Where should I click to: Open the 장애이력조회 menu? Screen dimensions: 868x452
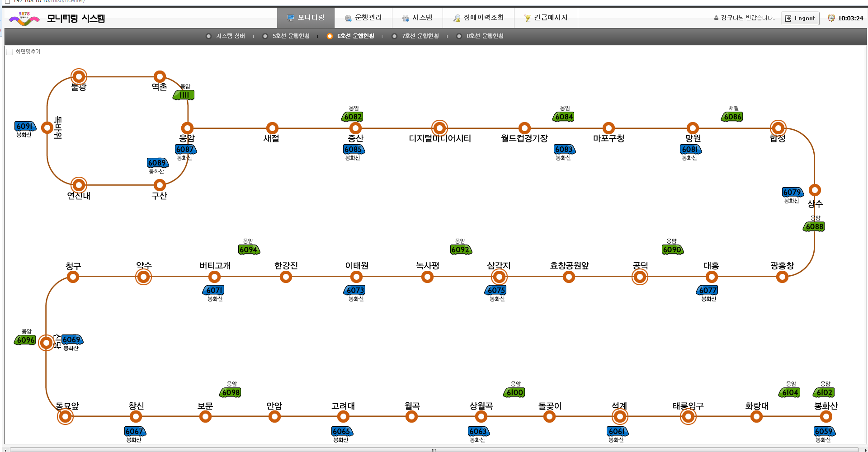[x=478, y=18]
